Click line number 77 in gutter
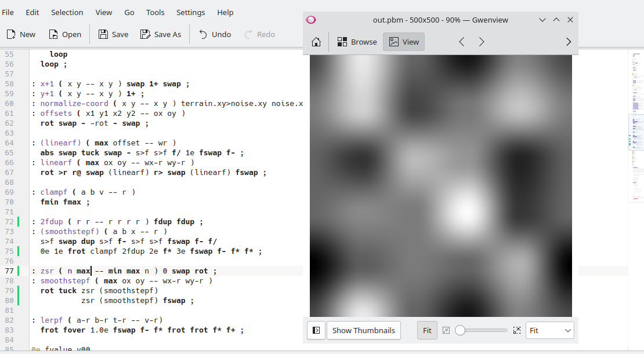The image size is (644, 354). tap(9, 271)
